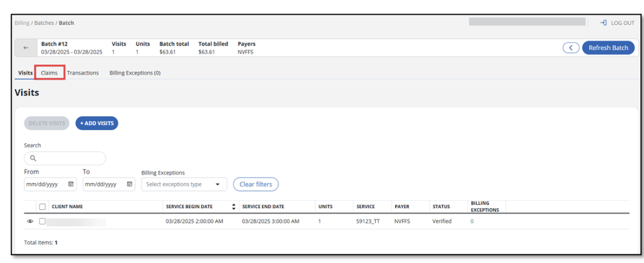Sort by Service Begin Date arrows

click(x=234, y=207)
